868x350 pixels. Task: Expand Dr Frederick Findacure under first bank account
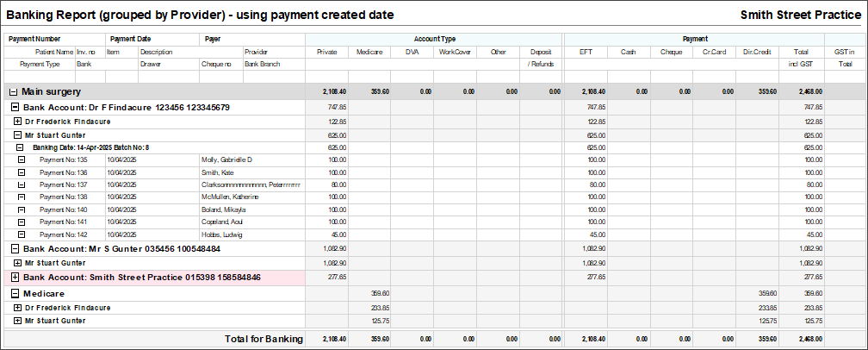pyautogui.click(x=18, y=122)
